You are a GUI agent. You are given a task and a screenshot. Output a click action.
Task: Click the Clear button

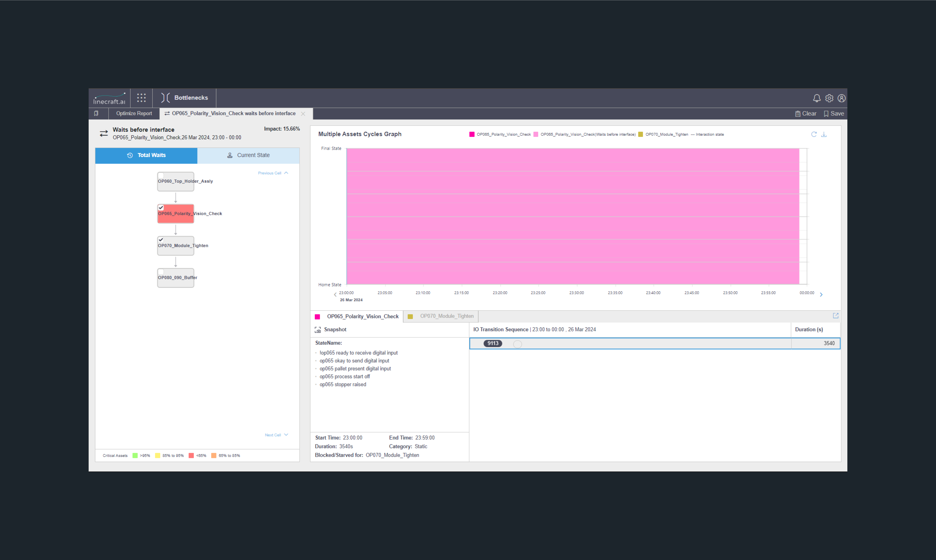tap(805, 114)
